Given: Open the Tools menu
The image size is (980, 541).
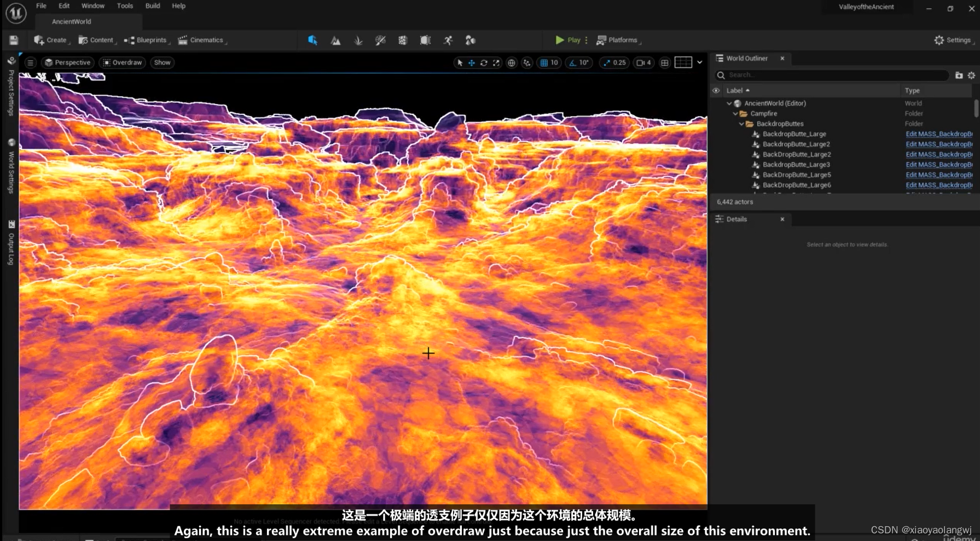Looking at the screenshot, I should pyautogui.click(x=125, y=6).
